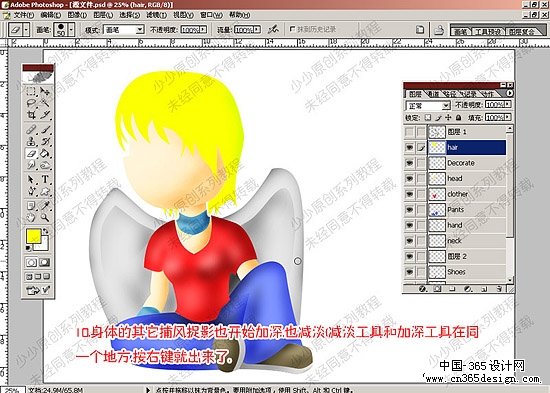Screen dimensions: 550x393
Task: Select the Paint Bucket tool
Action: click(45, 153)
